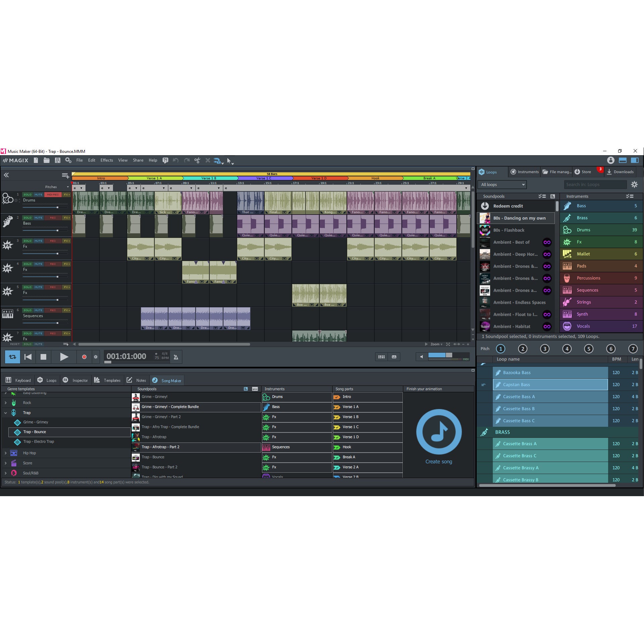Click the Redo arrow icon

[187, 161]
